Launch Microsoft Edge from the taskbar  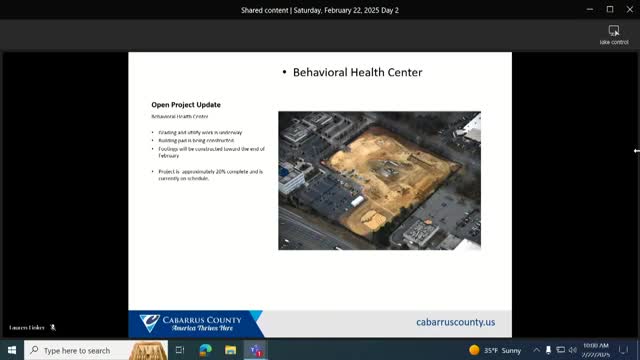click(205, 350)
